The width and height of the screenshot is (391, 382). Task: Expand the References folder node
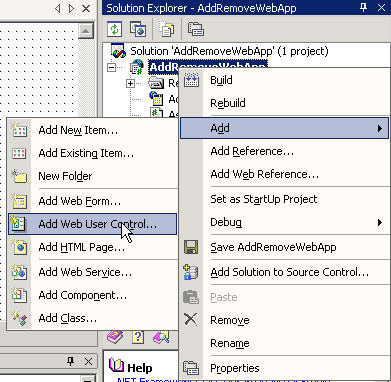[x=131, y=83]
